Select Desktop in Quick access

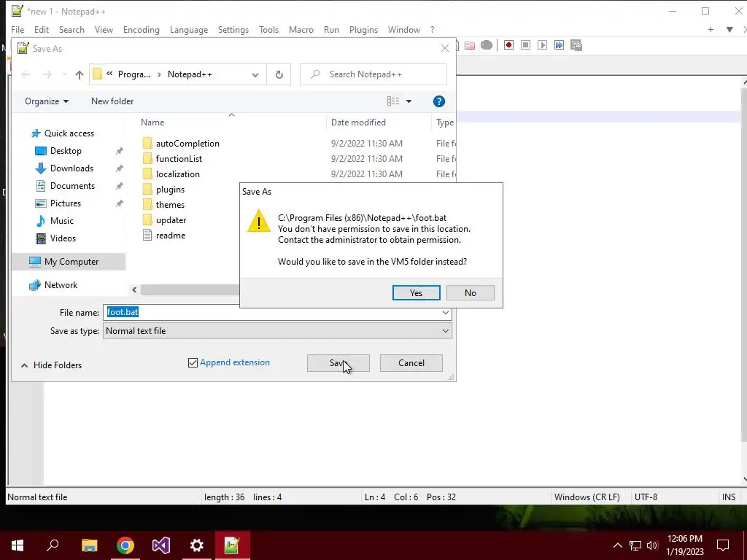66,151
